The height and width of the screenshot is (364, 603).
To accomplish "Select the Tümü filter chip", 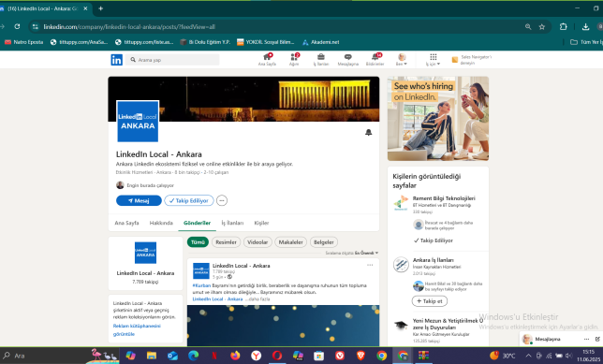I will point(198,242).
